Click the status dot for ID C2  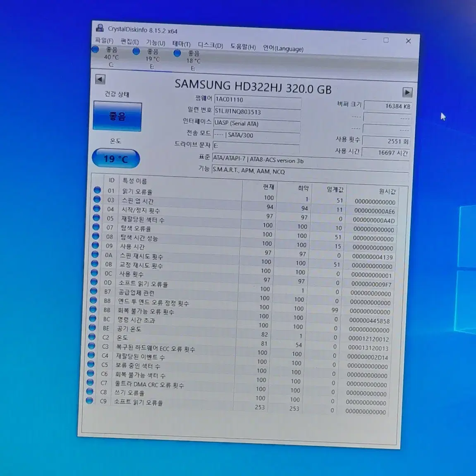coord(92,336)
